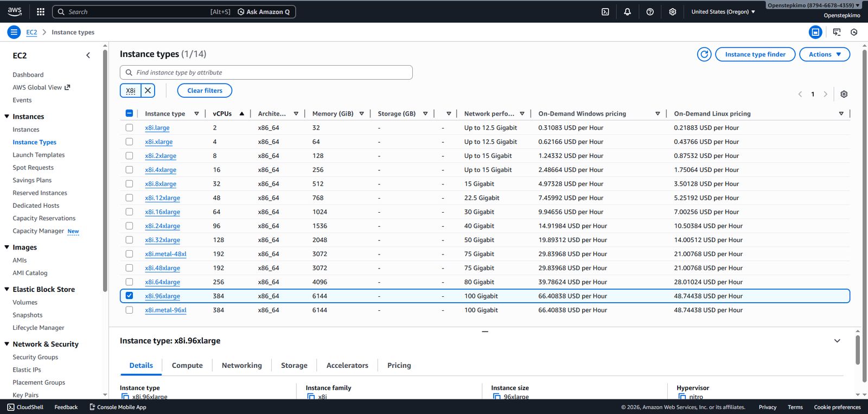Switch to the Pricing tab
Viewport: 868px width, 414px height.
coord(399,365)
